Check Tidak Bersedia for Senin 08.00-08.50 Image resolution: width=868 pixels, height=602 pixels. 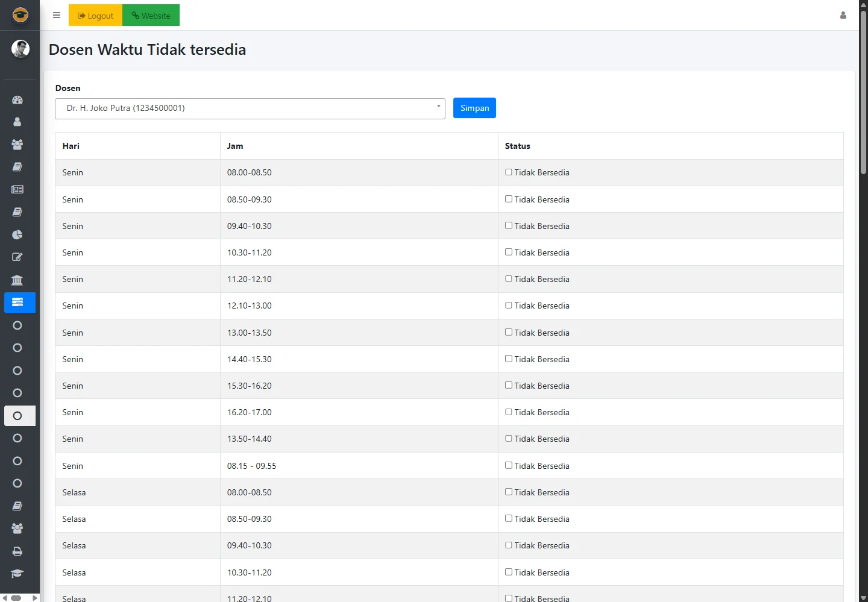coord(509,172)
